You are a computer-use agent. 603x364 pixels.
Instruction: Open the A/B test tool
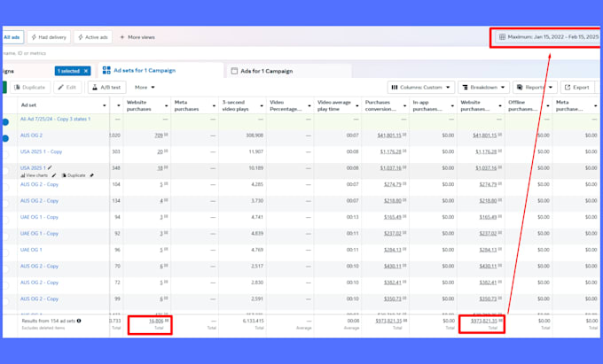coord(106,88)
